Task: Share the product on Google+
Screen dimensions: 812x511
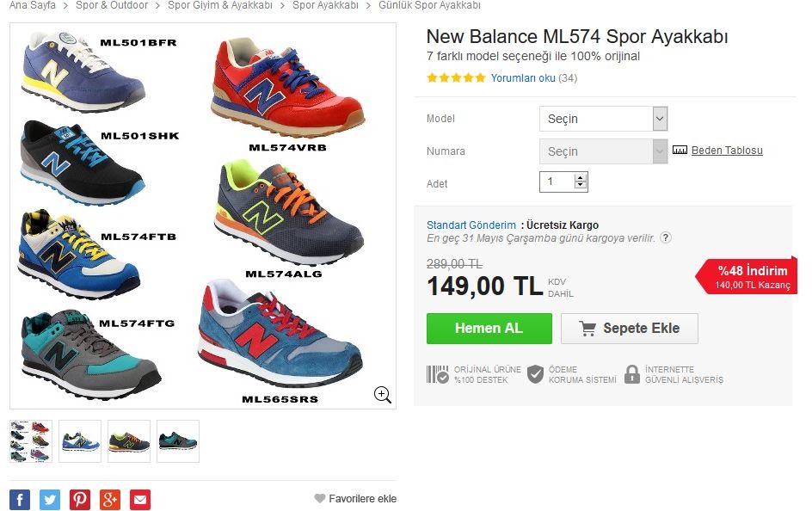Action: pos(109,499)
